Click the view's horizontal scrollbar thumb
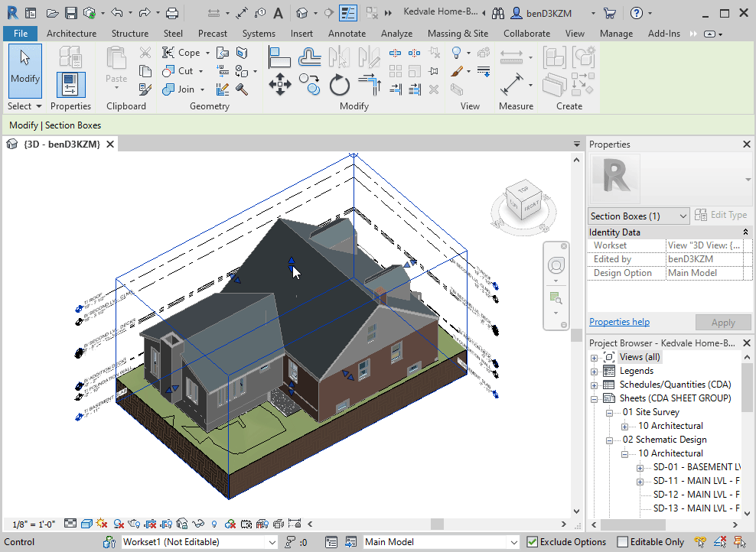The image size is (756, 552). [438, 524]
